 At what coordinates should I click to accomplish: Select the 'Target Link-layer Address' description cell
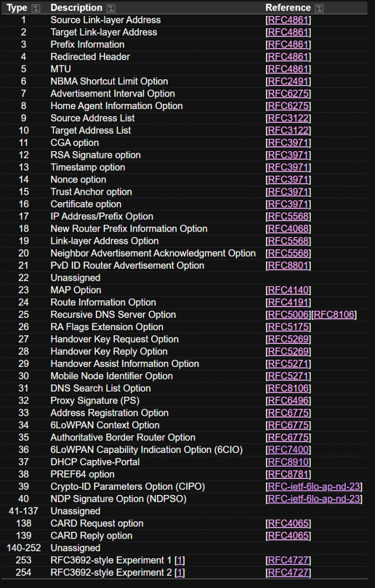pyautogui.click(x=103, y=32)
